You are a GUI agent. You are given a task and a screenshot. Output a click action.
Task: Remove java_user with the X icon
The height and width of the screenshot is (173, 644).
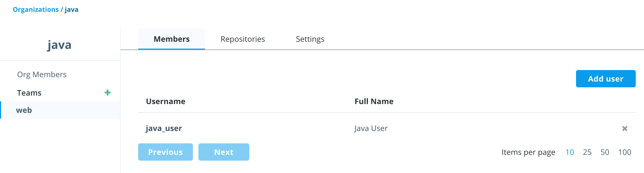625,129
